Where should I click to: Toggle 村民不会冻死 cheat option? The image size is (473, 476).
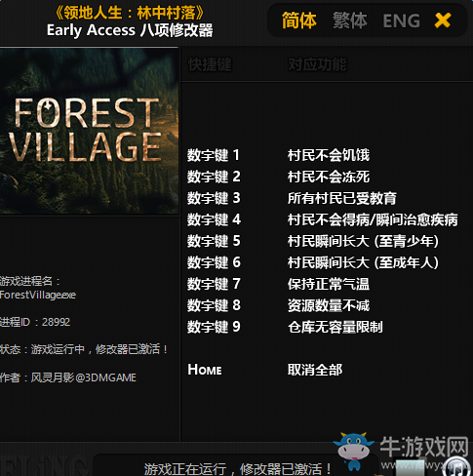point(329,177)
